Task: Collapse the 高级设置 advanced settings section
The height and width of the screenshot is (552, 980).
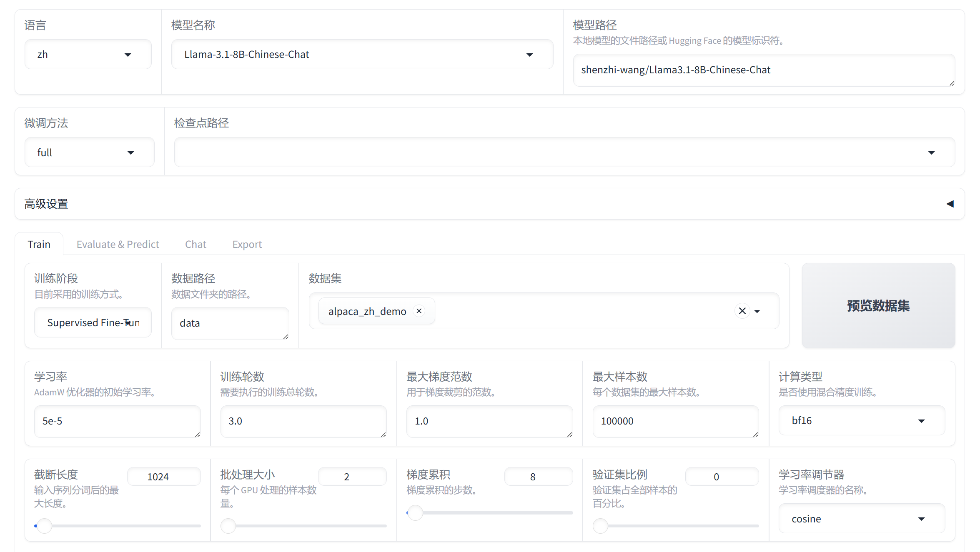Action: (950, 204)
